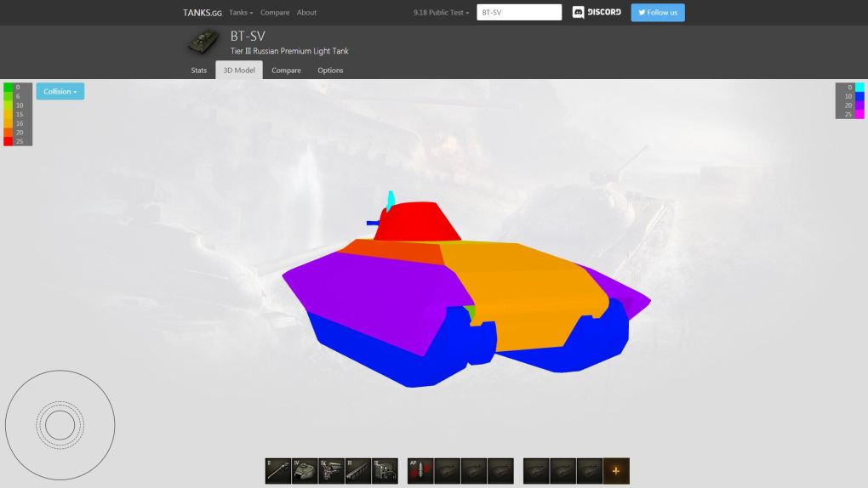868x488 pixels.
Task: Open the Options tab
Action: (x=330, y=71)
